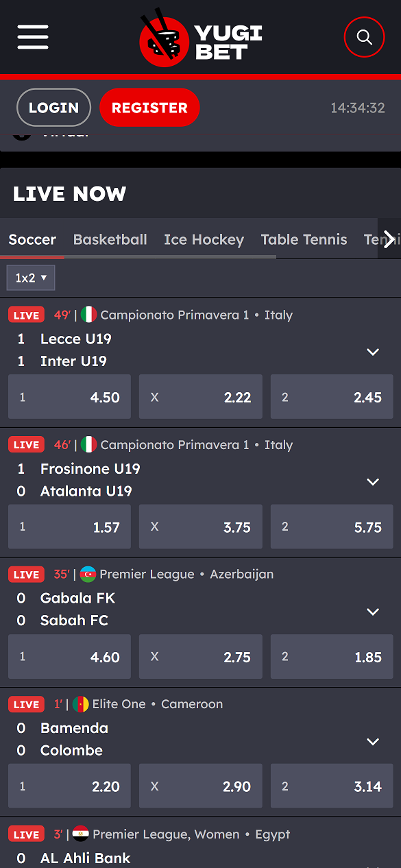Click the Egypt flag icon
This screenshot has height=868, width=401.
pyautogui.click(x=80, y=834)
